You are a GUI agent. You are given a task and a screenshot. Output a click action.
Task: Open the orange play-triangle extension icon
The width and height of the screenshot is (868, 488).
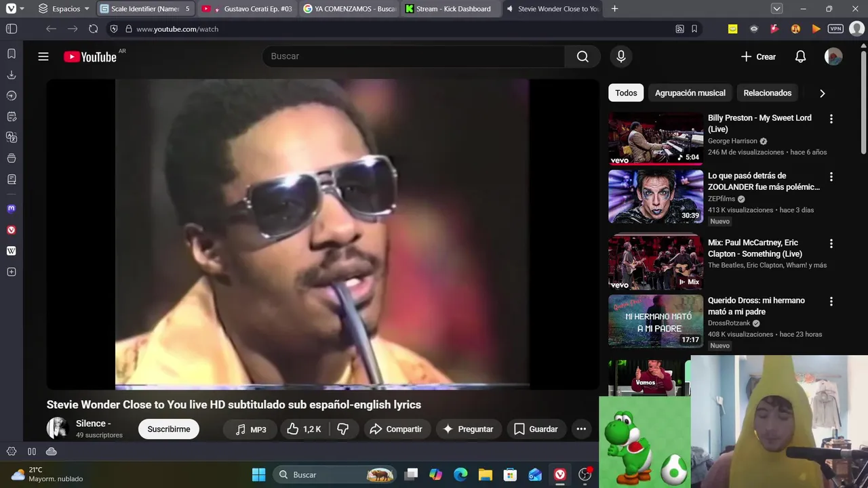point(816,29)
